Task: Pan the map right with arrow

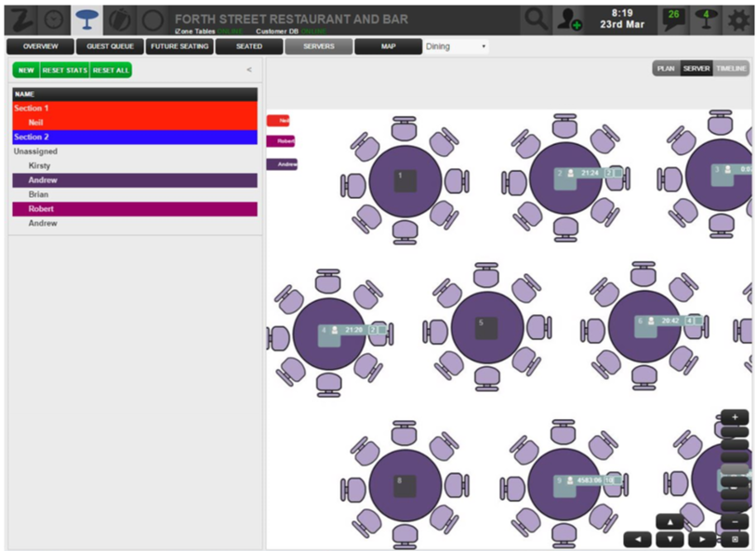Action: pyautogui.click(x=702, y=539)
